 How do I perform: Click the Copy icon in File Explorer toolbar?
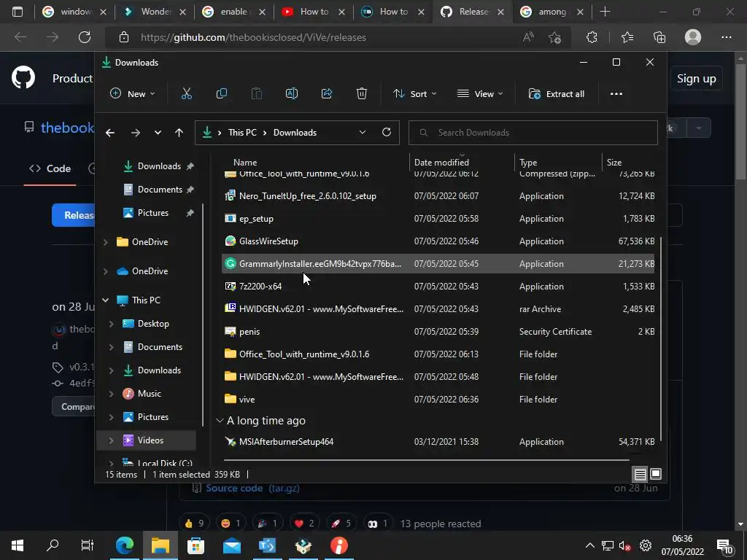222,94
